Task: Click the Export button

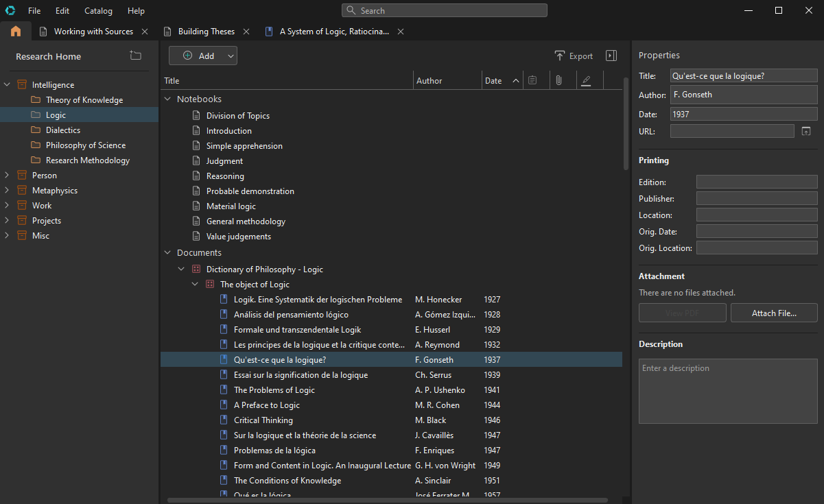Action: tap(574, 56)
